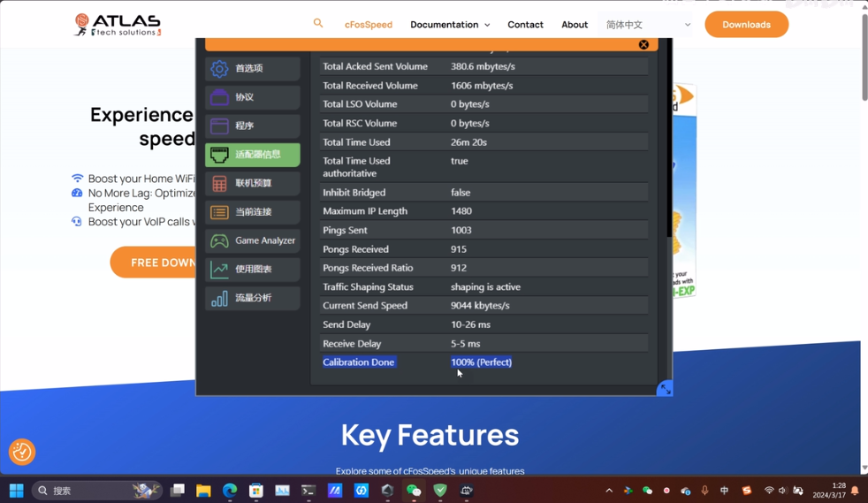Screen dimensions: 868x503
Task: Open the green shield app on taskbar
Action: pos(440,491)
